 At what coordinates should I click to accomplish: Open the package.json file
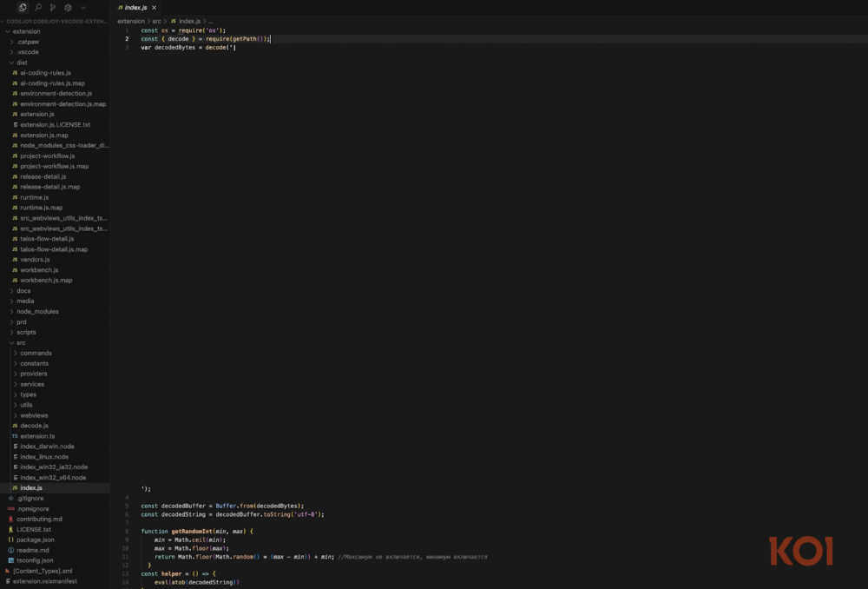tap(35, 539)
